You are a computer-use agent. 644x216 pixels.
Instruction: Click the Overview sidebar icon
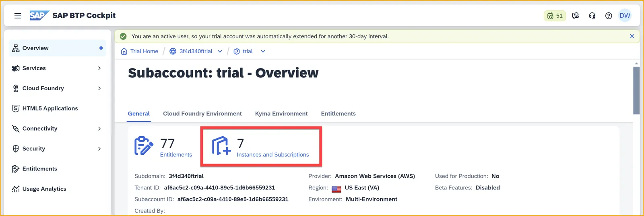tap(16, 48)
